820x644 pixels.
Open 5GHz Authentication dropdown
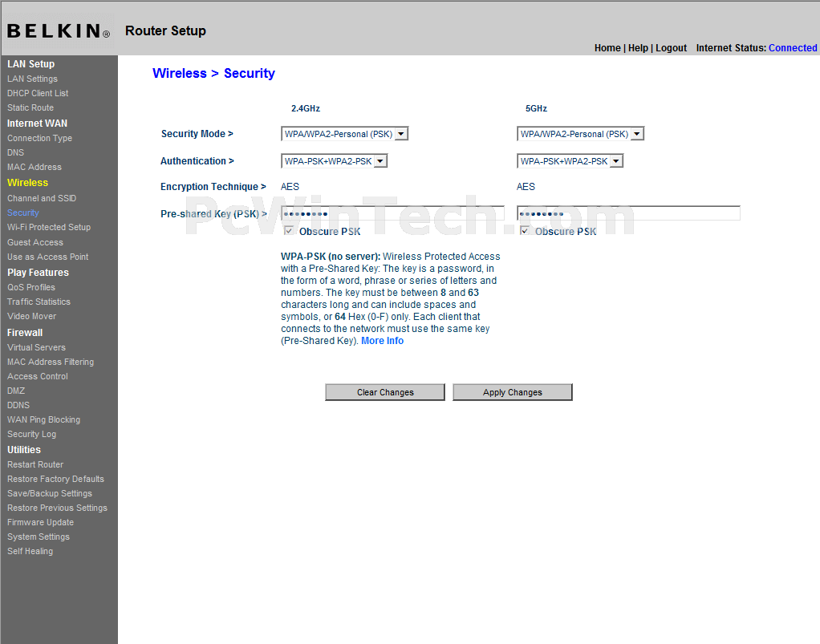coord(570,161)
